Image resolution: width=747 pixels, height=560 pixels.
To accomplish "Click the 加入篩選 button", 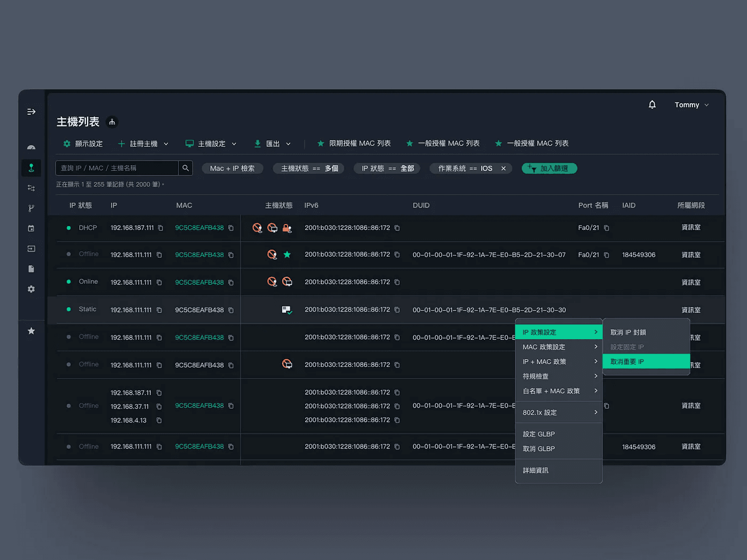I will (549, 169).
